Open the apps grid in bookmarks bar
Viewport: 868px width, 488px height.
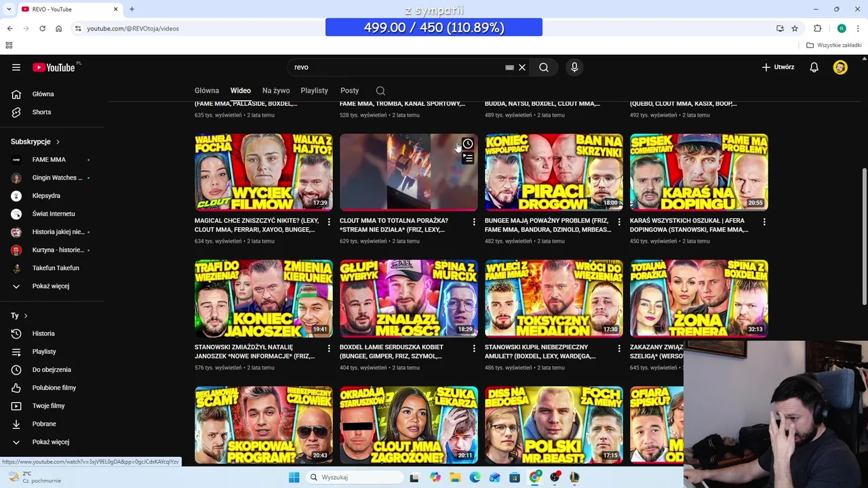tap(9, 45)
